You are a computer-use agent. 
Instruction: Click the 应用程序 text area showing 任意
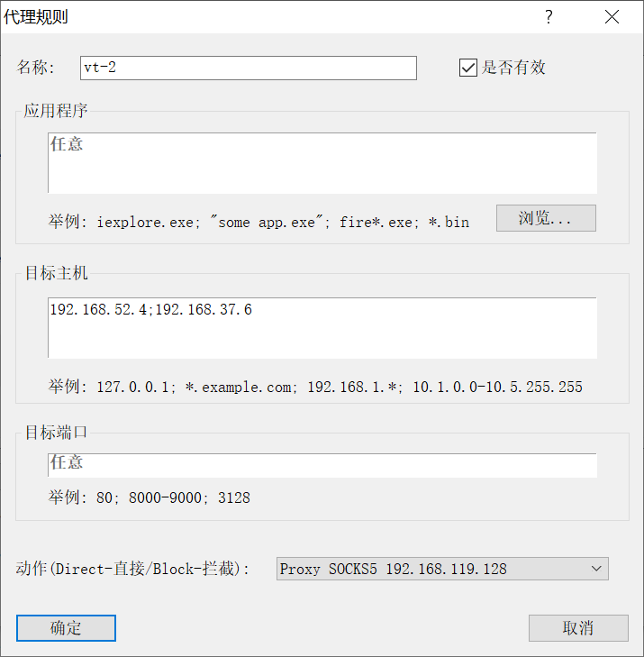(322, 163)
